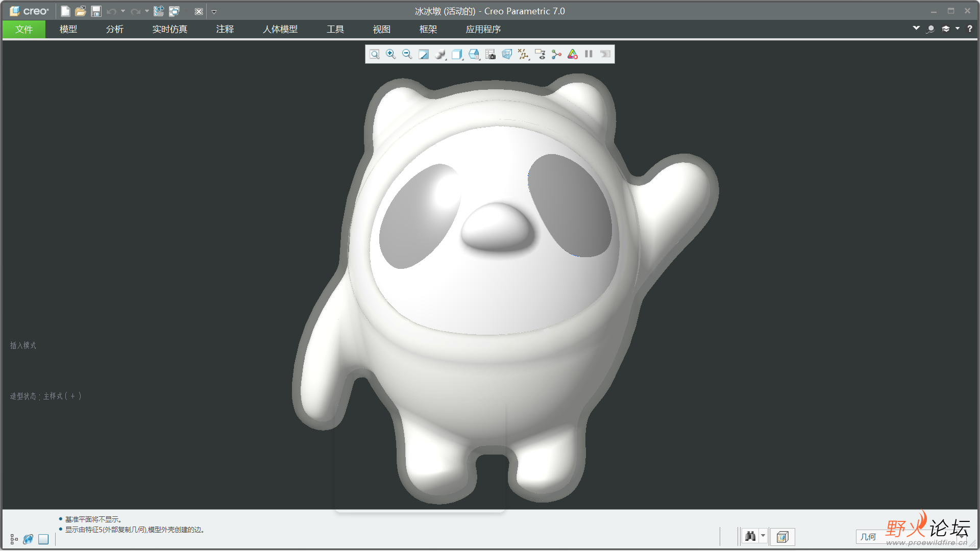This screenshot has height=551, width=980.
Task: Open the 几何 selection filter dropdown
Action: click(911, 537)
